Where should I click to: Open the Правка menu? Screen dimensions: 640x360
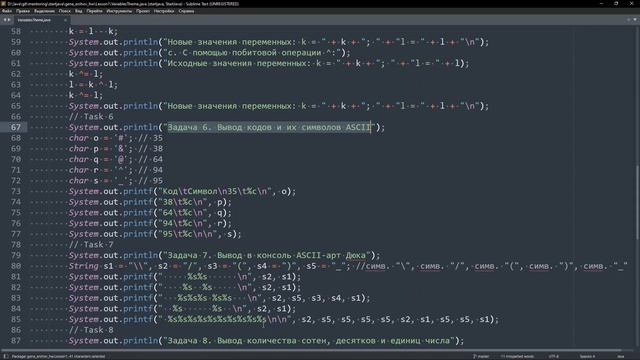(23, 11)
